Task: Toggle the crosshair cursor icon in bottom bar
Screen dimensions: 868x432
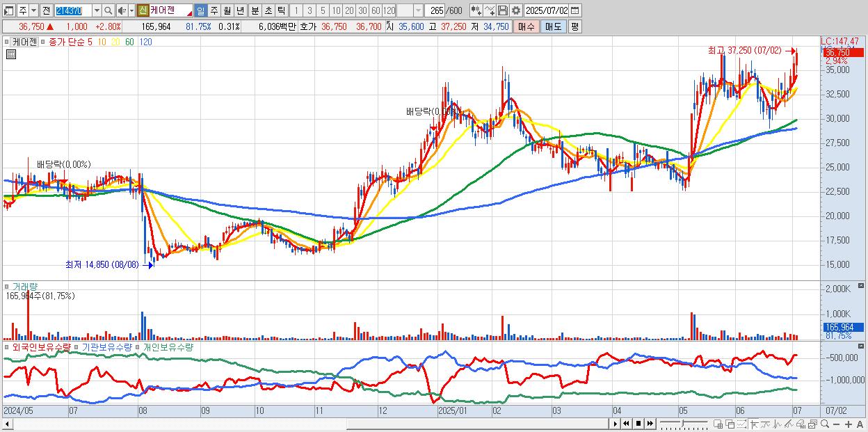Action: click(x=754, y=424)
